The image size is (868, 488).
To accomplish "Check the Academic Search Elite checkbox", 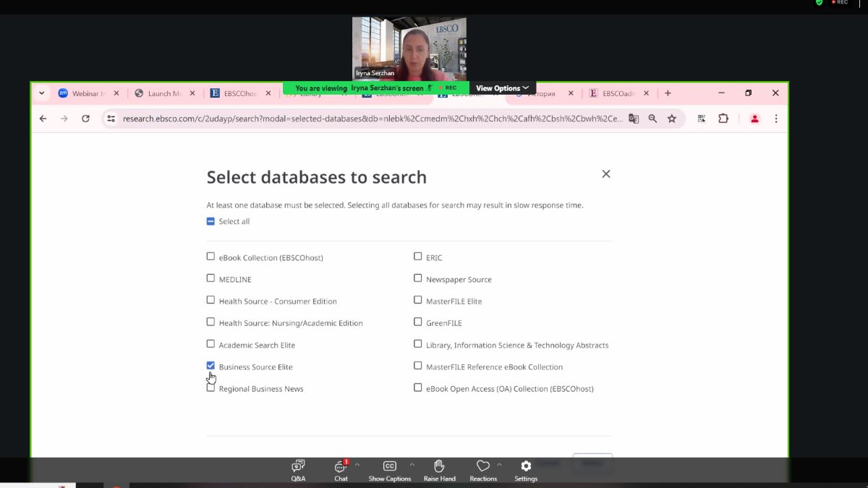I will [x=210, y=343].
